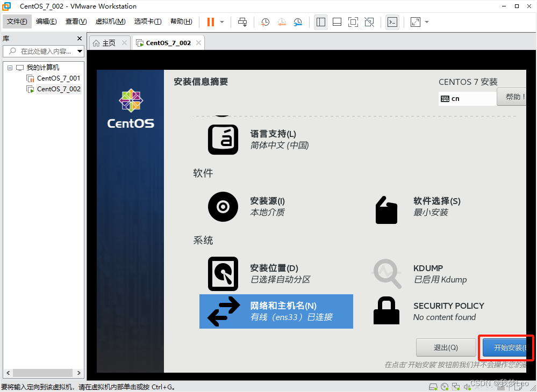Click the CentOS logo in the installer sidebar
The image size is (537, 392).
tap(131, 108)
